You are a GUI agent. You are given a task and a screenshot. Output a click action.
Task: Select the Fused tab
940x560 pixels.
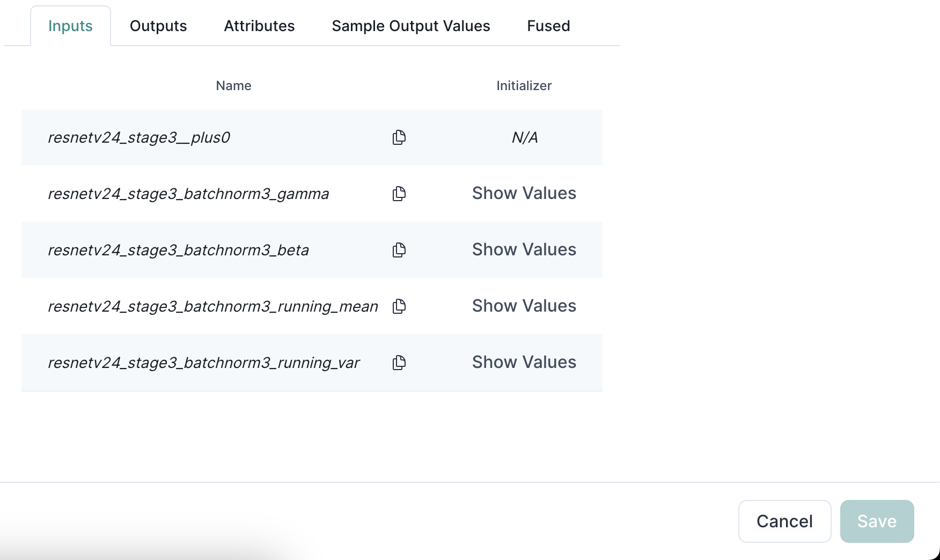click(548, 26)
